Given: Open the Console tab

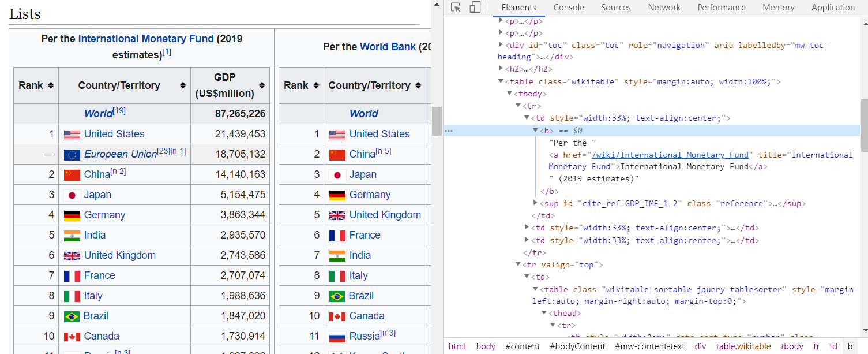Looking at the screenshot, I should (x=569, y=8).
